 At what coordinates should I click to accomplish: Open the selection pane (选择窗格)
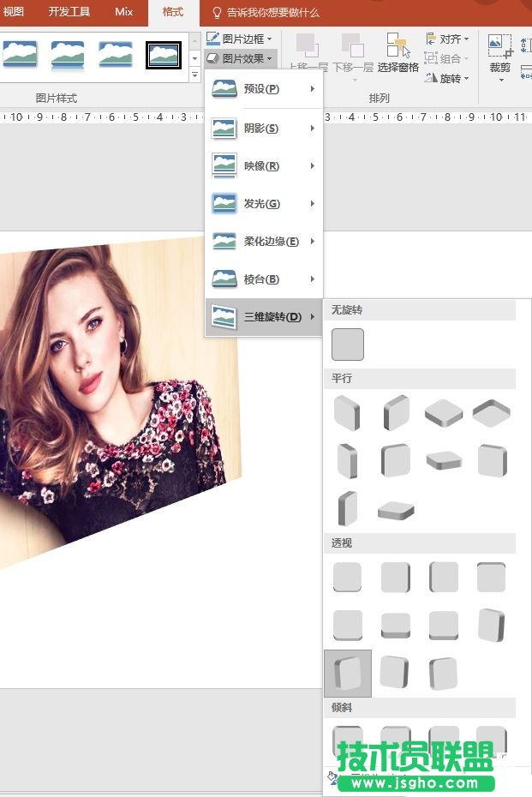398,53
